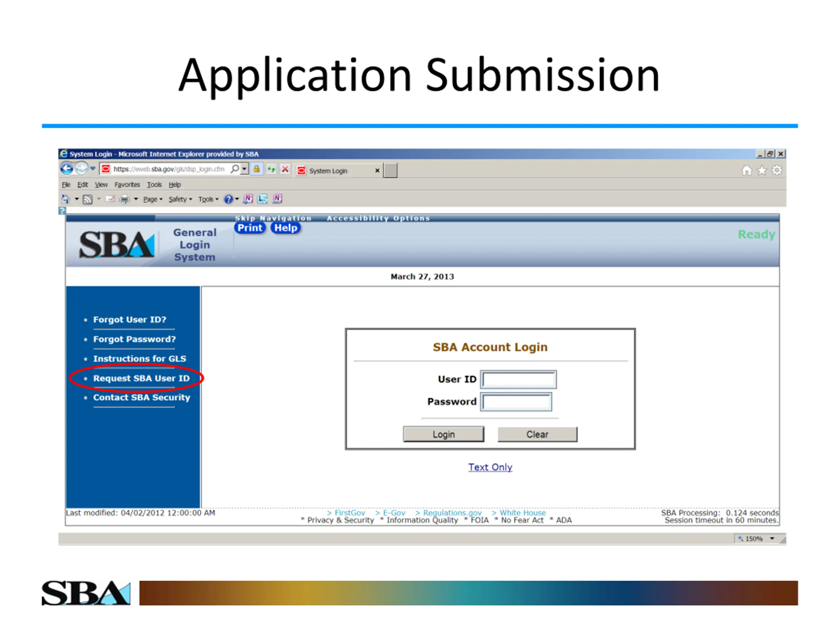Viewport: 840px width, 630px height.
Task: Open the Tools dropdown in command bar
Action: [x=208, y=199]
